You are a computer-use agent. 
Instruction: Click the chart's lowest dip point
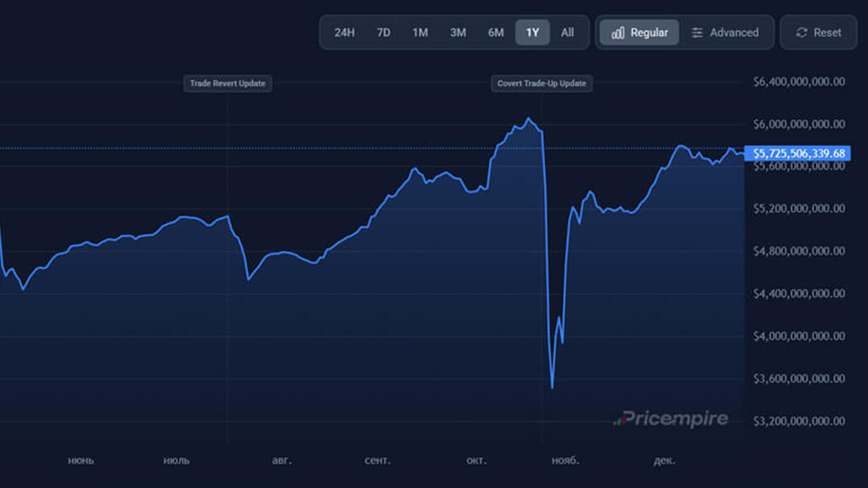[x=553, y=388]
